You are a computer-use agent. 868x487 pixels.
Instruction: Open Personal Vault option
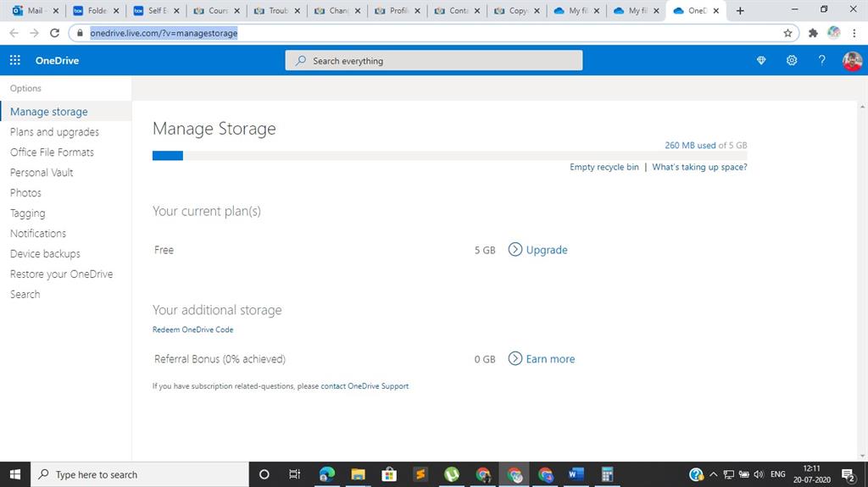pyautogui.click(x=42, y=172)
